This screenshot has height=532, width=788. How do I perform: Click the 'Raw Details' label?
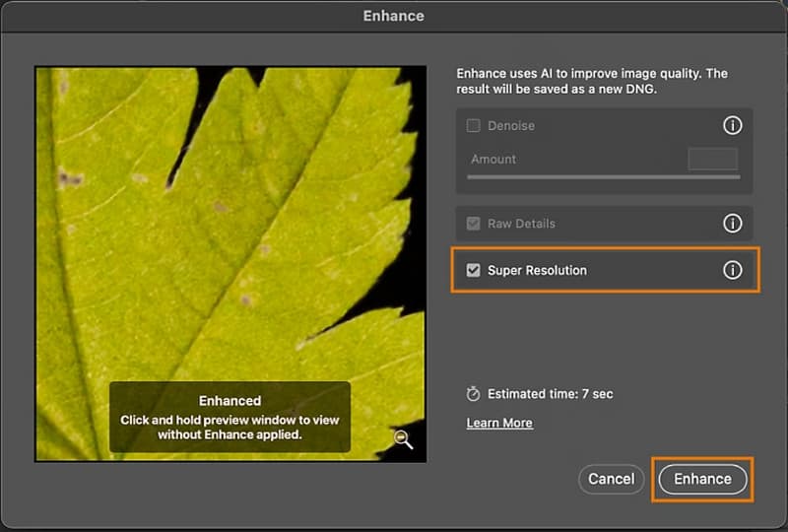(x=521, y=224)
